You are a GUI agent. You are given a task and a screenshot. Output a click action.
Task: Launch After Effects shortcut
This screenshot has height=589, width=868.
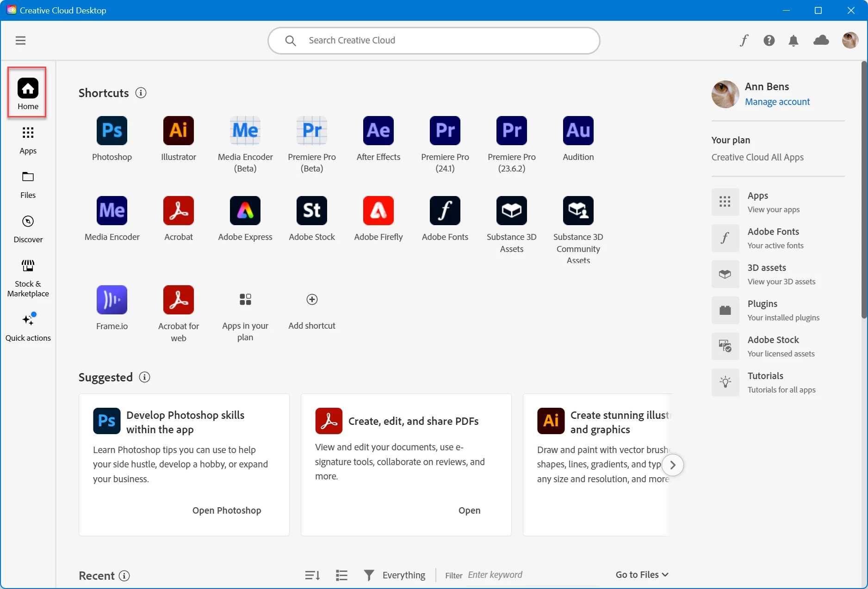tap(378, 131)
